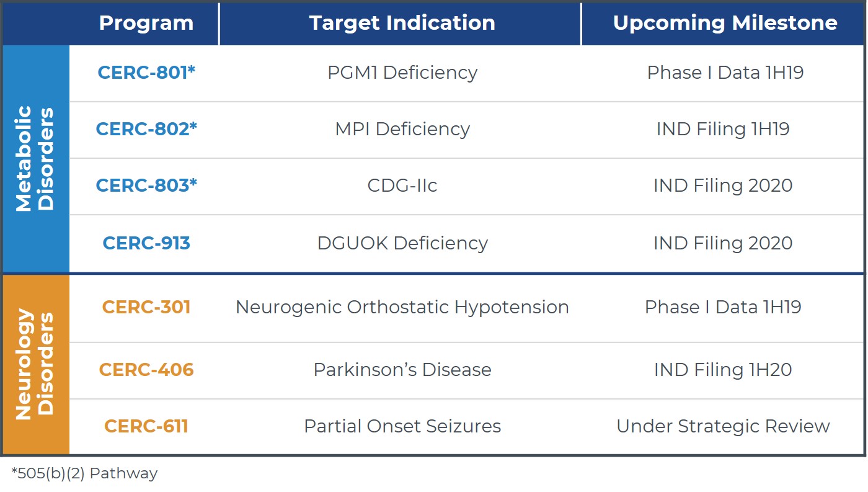Click the CERC-801* program name
This screenshot has width=868, height=492.
click(146, 73)
